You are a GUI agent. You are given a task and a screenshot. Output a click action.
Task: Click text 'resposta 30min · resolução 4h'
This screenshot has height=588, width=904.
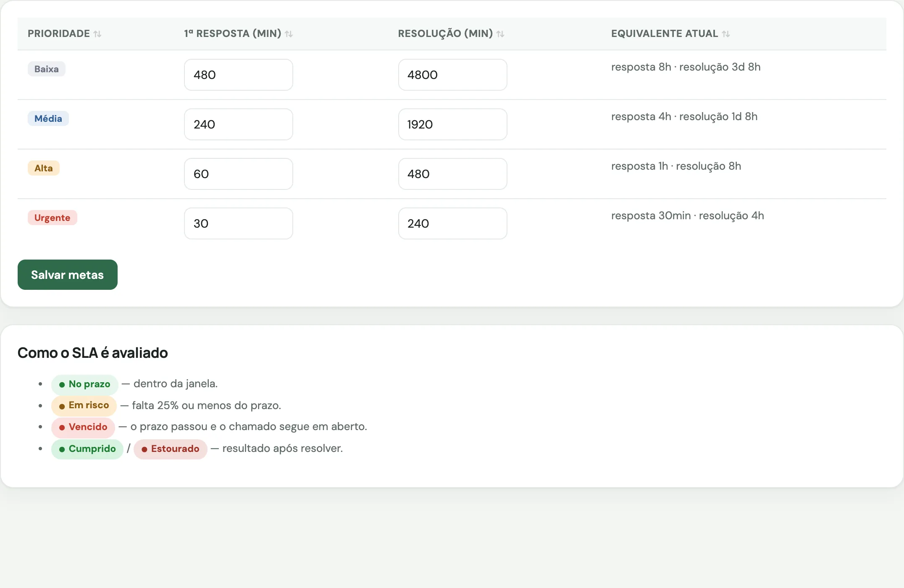point(688,215)
